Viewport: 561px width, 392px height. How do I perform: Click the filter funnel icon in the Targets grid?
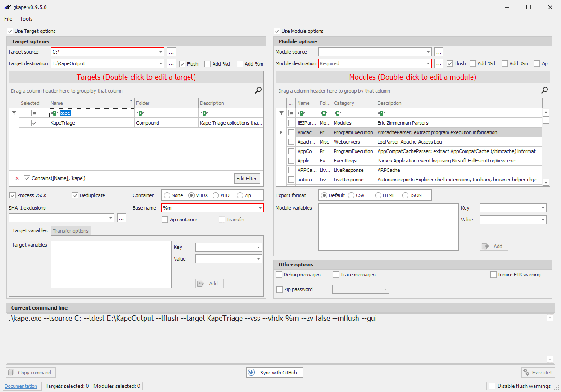point(14,113)
